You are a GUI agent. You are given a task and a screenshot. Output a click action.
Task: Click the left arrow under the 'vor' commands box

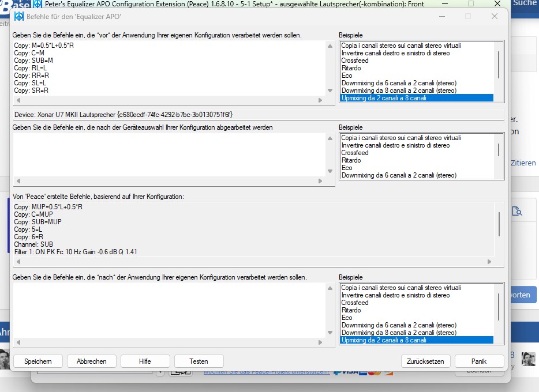pos(18,100)
